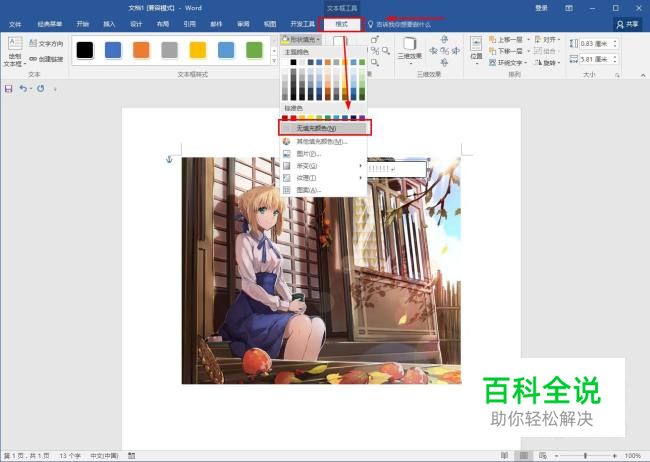The image size is (650, 462).
Task: Choose 无填充颜色(N) no fill option
Action: [324, 128]
